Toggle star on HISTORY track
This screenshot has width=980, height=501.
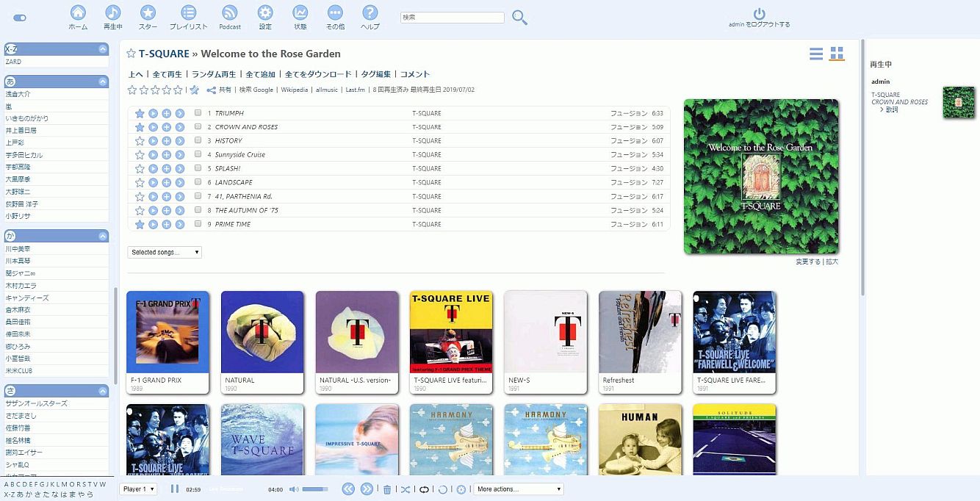140,141
